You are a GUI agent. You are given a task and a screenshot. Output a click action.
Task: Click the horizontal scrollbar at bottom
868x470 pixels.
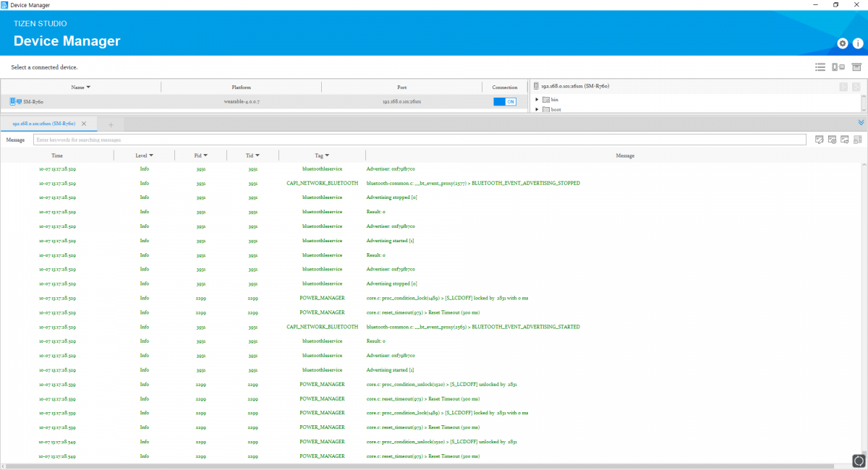[x=427, y=466]
